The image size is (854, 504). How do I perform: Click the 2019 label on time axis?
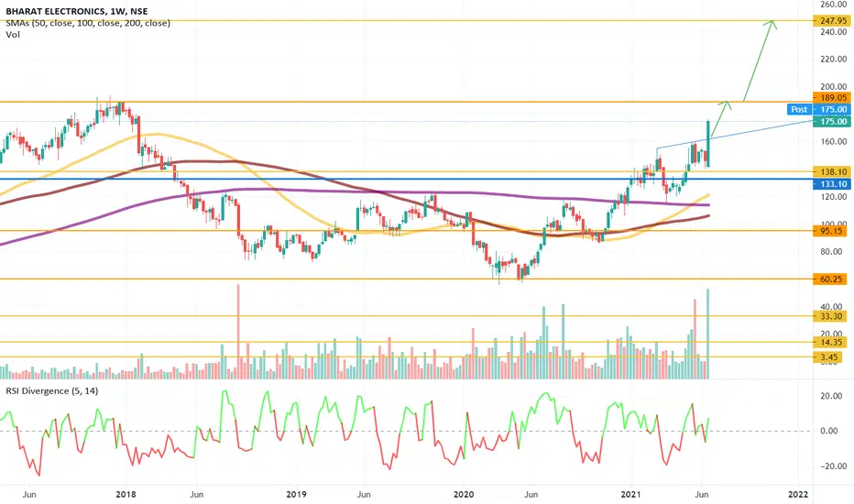pyautogui.click(x=296, y=494)
